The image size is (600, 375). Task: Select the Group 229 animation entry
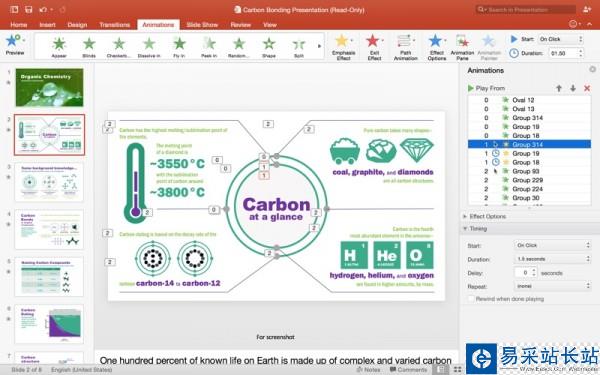[529, 180]
